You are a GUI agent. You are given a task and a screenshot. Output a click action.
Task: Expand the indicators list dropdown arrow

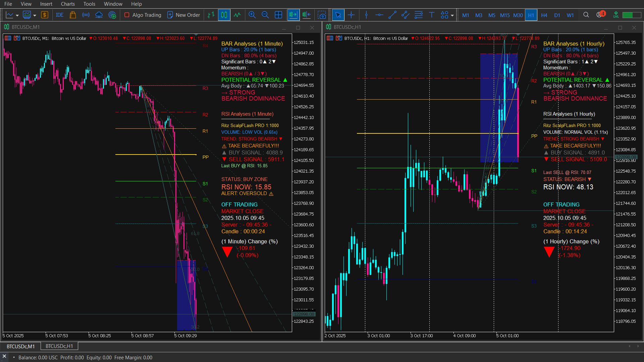click(35, 15)
